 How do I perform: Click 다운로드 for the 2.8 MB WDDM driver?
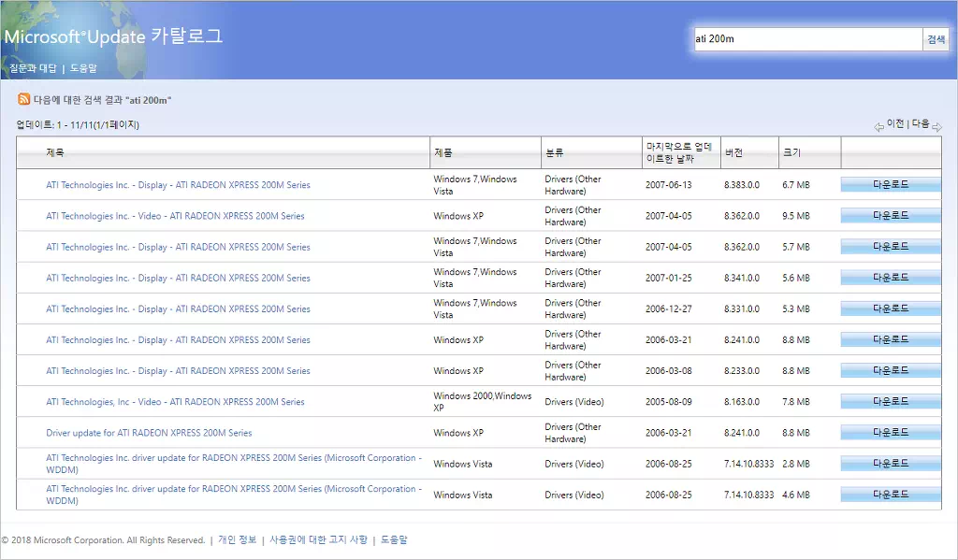891,464
